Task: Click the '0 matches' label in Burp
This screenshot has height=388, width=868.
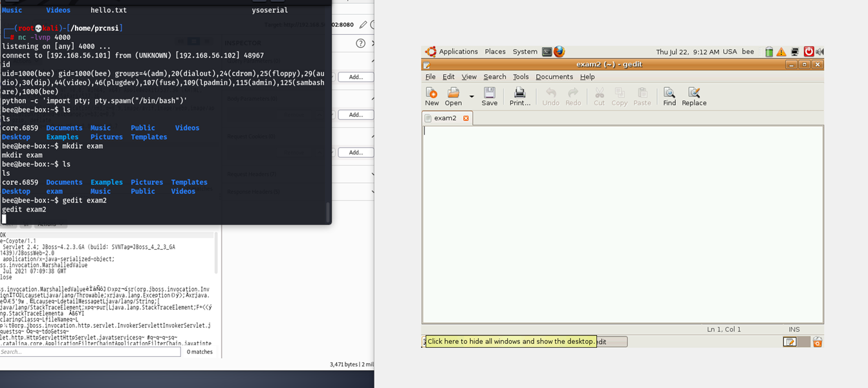Action: [x=199, y=352]
